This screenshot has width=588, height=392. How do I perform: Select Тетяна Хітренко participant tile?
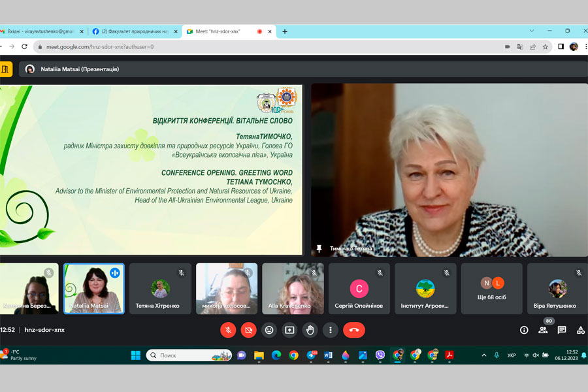click(160, 289)
